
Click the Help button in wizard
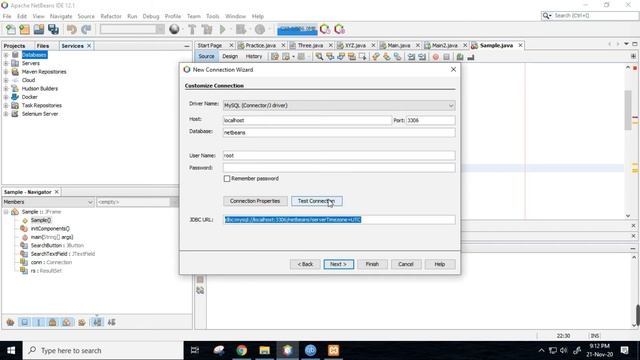coord(440,264)
